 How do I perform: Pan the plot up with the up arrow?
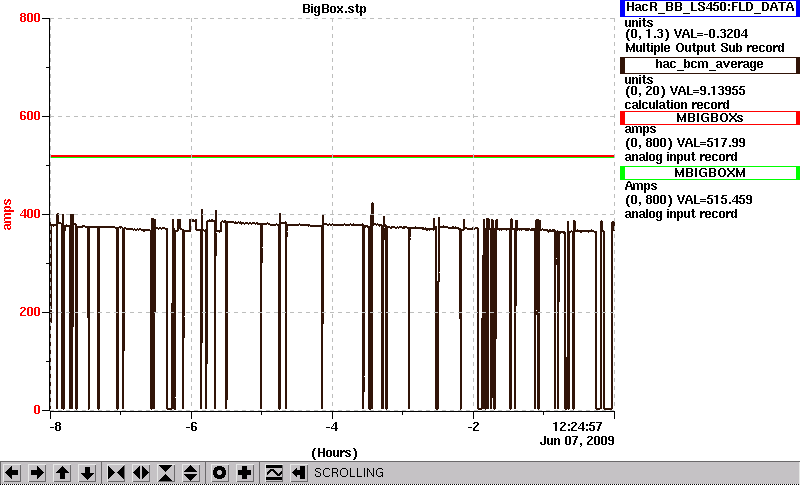62,473
